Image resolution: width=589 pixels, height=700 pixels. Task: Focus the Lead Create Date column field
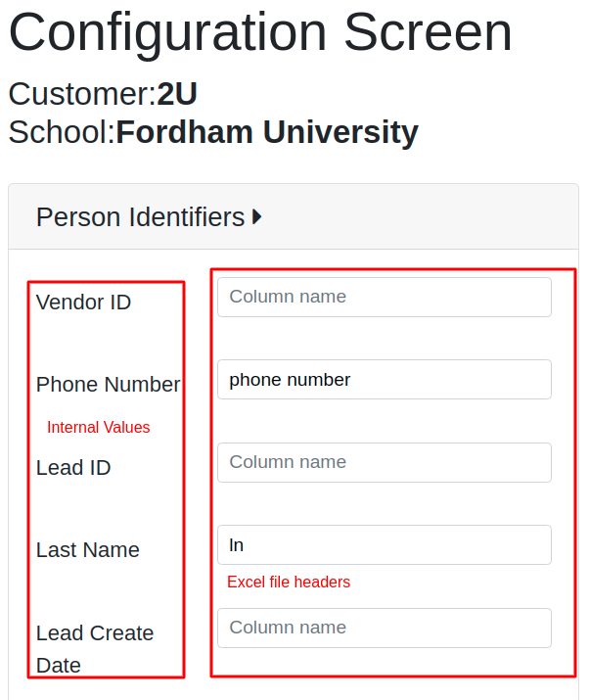[x=384, y=628]
